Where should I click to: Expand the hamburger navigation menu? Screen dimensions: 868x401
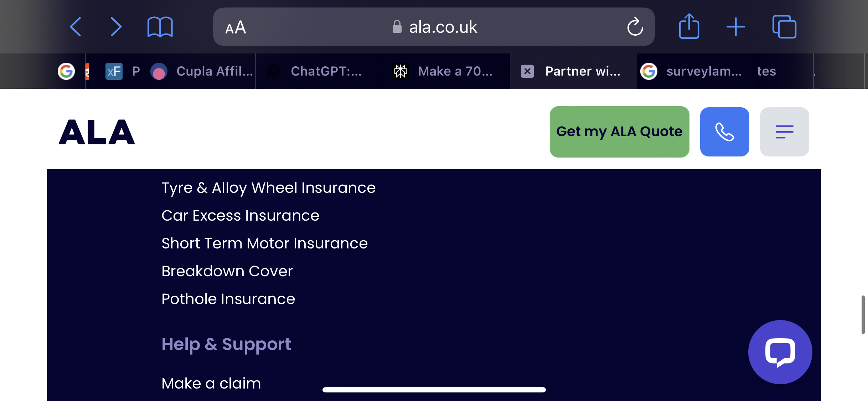[x=784, y=132]
